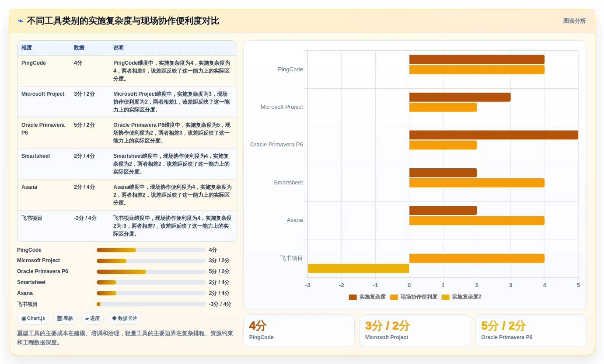The image size is (604, 364).
Task: Click the 飞书项目 y-axis label in chart
Action: pos(292,258)
